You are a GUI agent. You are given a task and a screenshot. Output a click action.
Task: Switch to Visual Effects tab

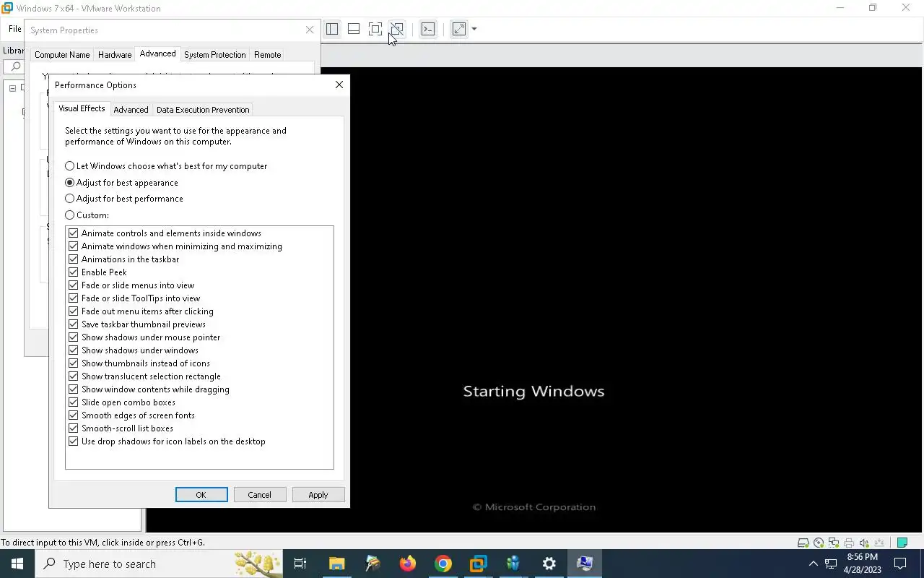pos(82,108)
